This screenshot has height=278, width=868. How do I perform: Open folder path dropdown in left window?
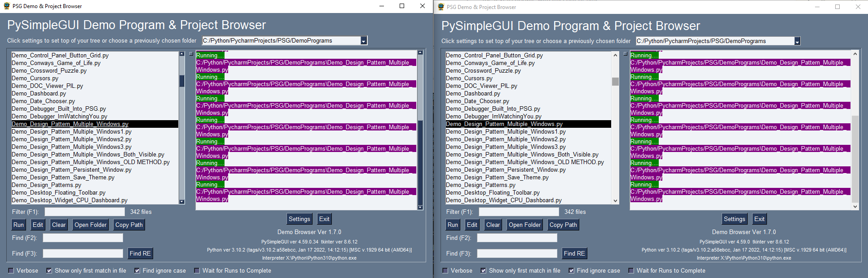pos(364,41)
